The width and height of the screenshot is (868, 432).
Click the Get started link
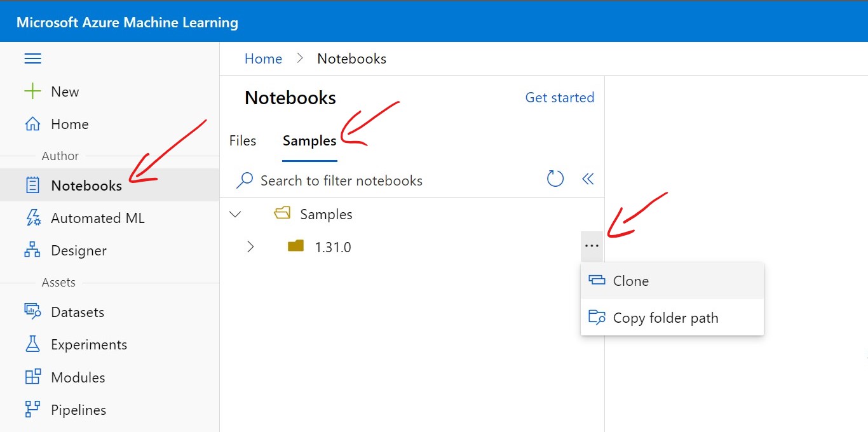(559, 98)
